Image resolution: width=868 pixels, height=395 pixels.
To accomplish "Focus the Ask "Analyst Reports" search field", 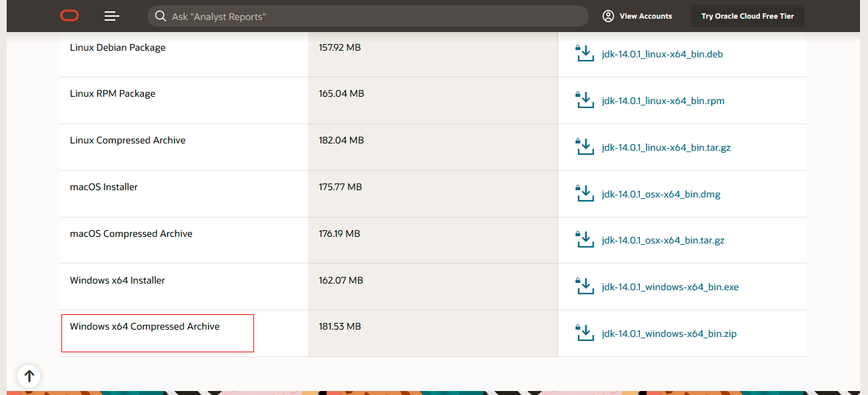I will pos(367,16).
